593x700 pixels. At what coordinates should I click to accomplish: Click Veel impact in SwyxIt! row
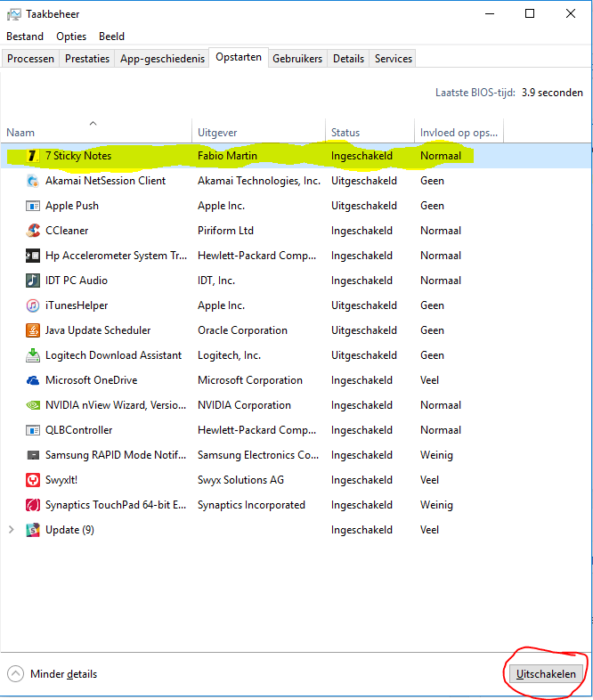(x=429, y=480)
